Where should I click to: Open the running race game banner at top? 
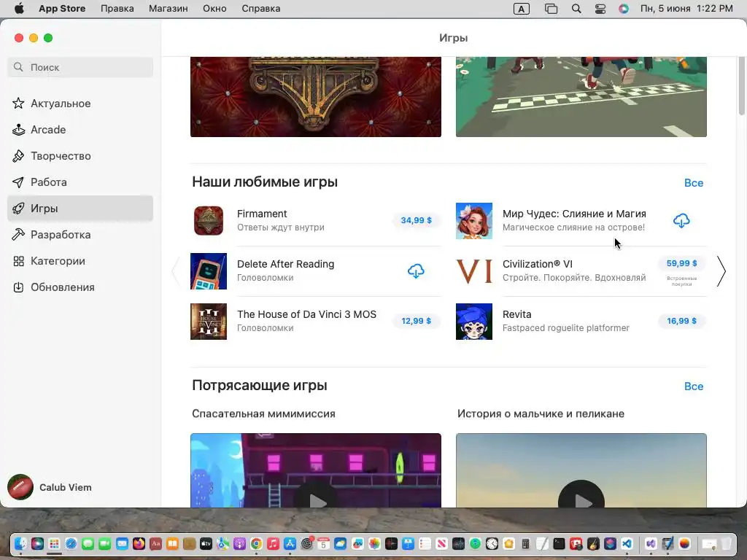(x=581, y=97)
